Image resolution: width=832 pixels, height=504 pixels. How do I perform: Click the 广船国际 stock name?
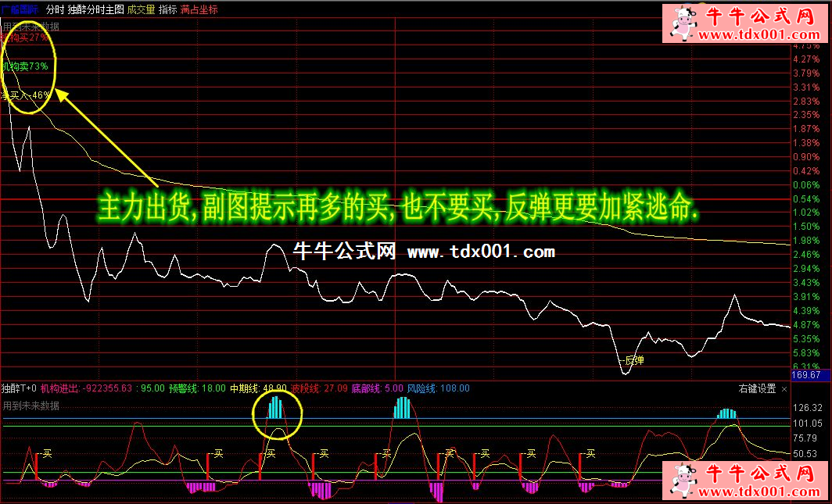tap(20, 10)
